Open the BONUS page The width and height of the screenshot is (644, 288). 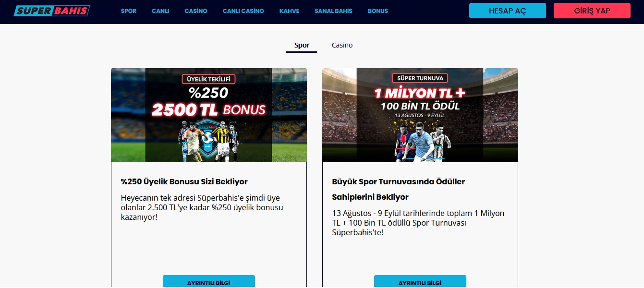tap(378, 11)
